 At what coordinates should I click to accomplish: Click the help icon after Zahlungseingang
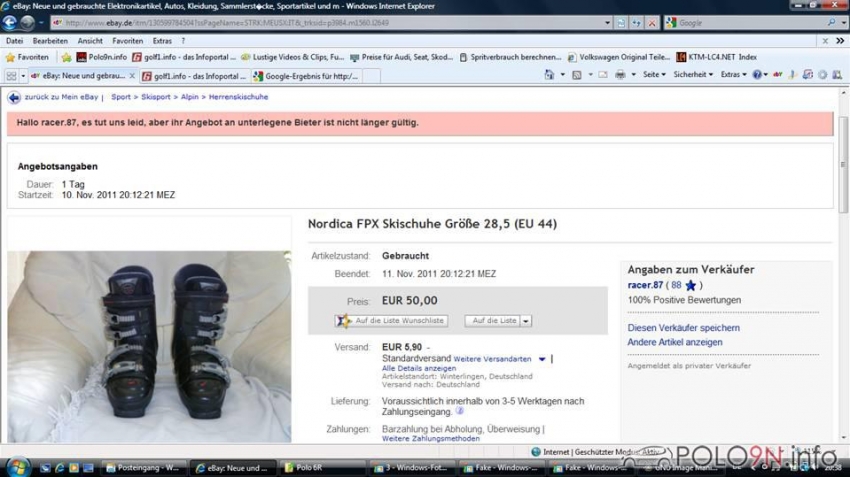tap(460, 411)
